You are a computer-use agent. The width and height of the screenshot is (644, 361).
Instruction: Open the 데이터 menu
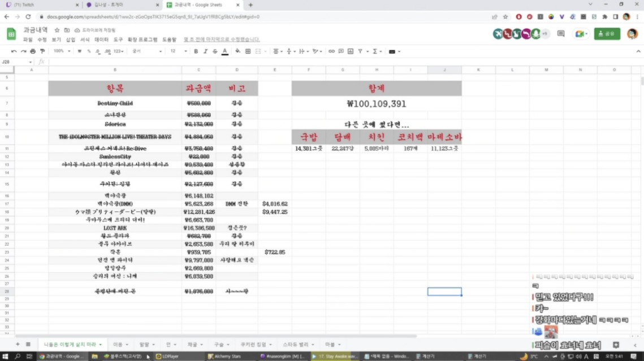[101, 40]
